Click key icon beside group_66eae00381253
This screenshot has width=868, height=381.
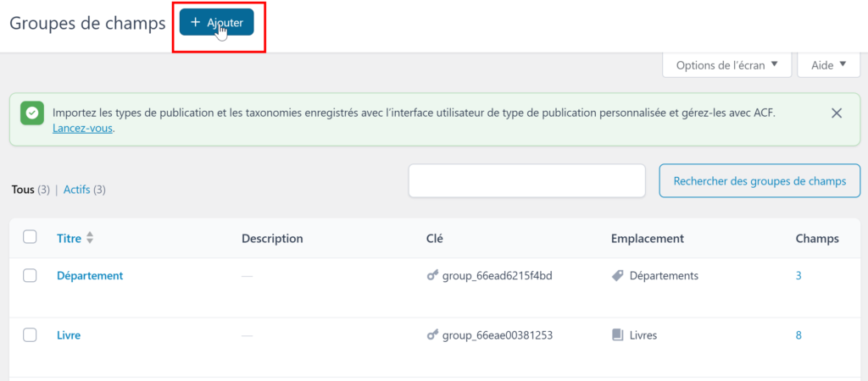pyautogui.click(x=433, y=335)
